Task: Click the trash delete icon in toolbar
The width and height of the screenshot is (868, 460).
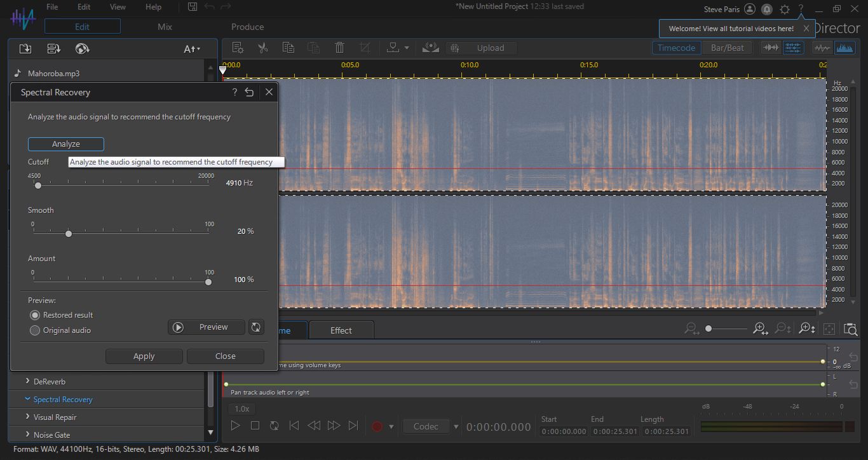Action: [x=339, y=48]
